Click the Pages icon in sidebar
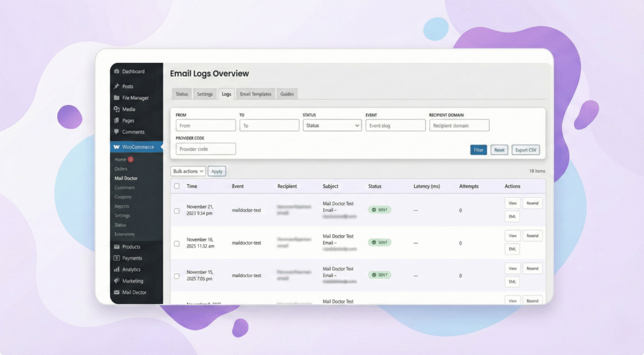 pyautogui.click(x=116, y=121)
